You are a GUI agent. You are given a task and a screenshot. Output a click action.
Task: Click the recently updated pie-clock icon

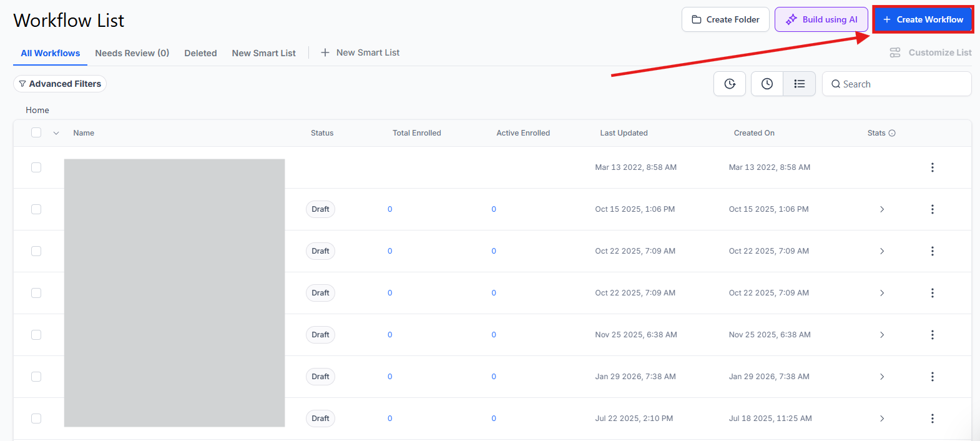pyautogui.click(x=729, y=84)
